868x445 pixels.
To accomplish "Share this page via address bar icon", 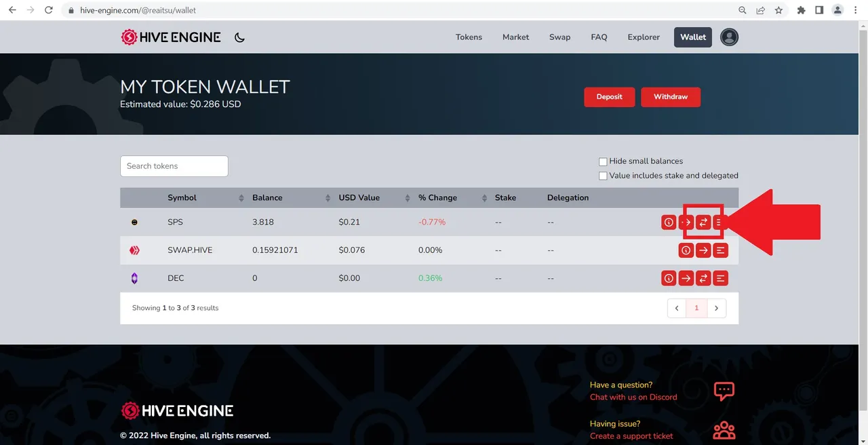I will point(761,10).
